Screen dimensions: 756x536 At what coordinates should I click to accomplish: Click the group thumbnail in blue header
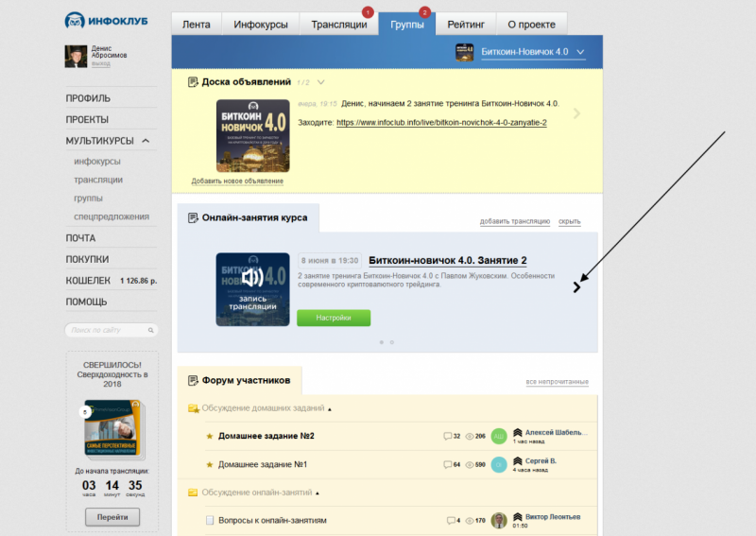(x=464, y=52)
